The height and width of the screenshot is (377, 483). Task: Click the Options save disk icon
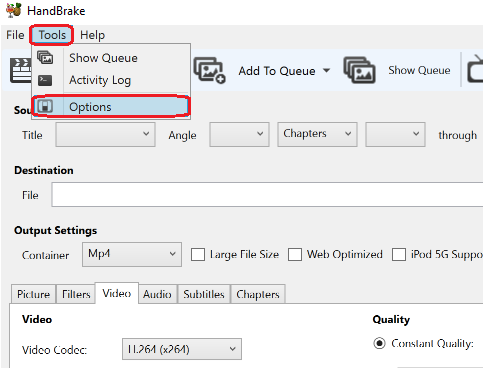[45, 107]
